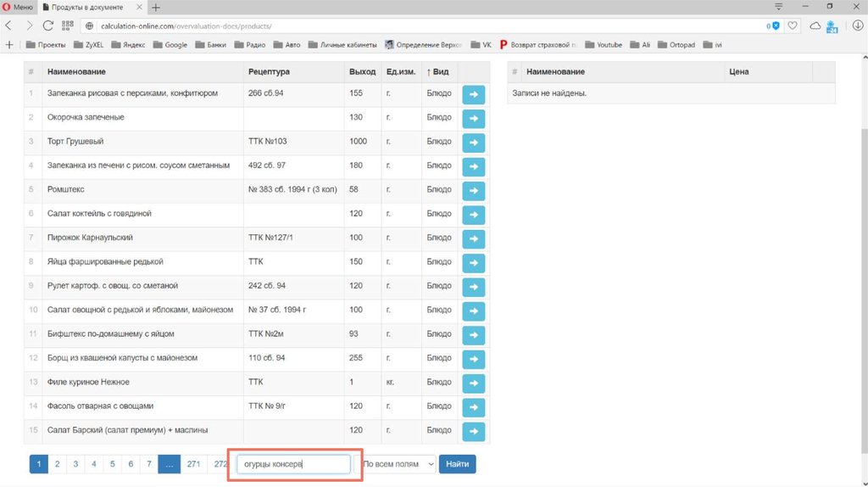Screen dimensions: 868x487
Task: Click arrow button for Филе куриное Нежное
Action: click(x=473, y=383)
